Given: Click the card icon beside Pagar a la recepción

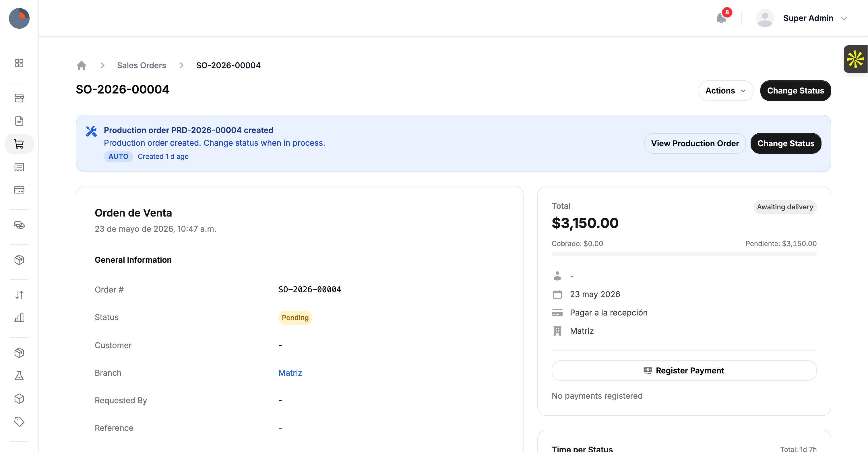Looking at the screenshot, I should pos(557,313).
